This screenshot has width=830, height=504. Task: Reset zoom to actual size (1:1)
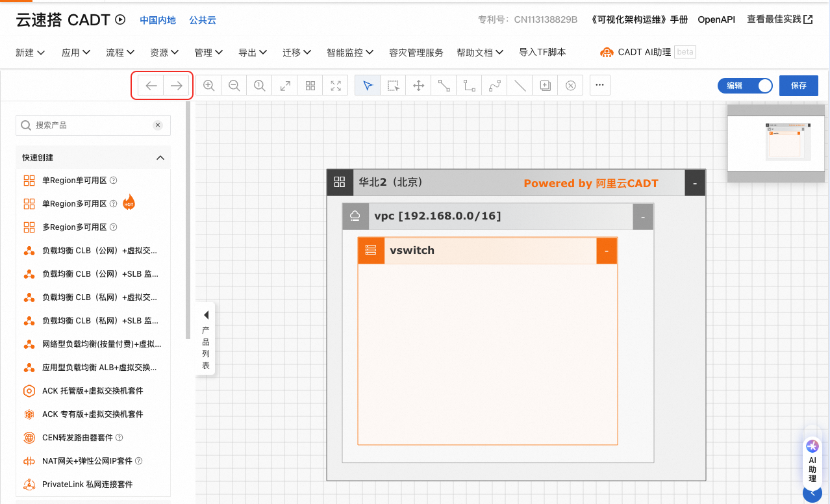(x=259, y=86)
